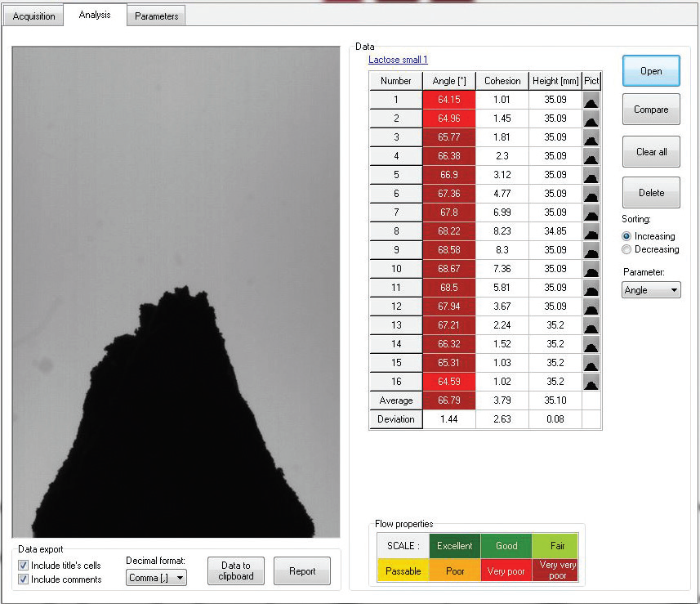Open picture thumbnail for measurement row 10
The height and width of the screenshot is (604, 700).
coord(591,269)
